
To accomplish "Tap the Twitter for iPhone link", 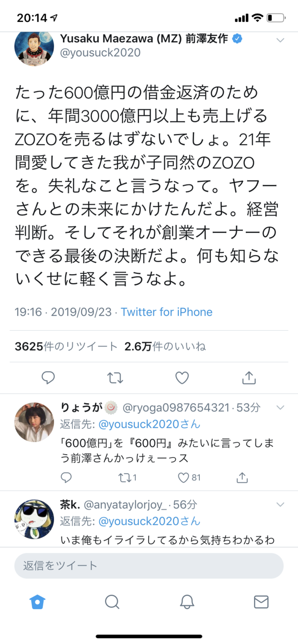I will (x=167, y=312).
